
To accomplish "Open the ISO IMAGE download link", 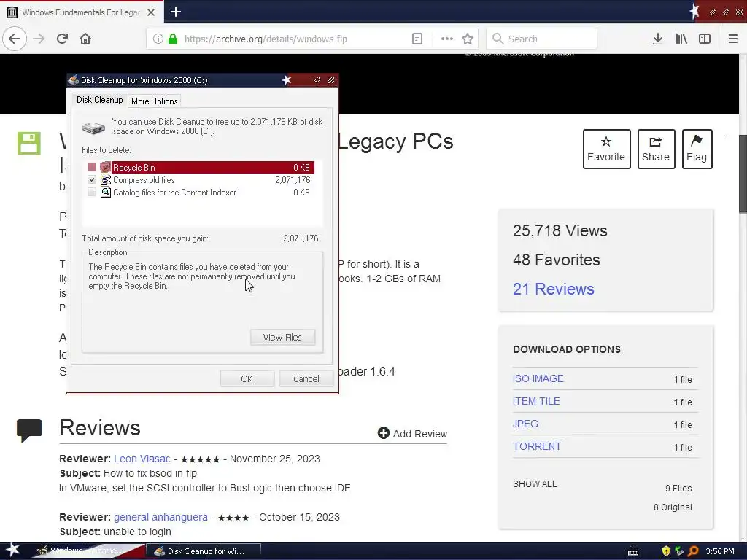I will tap(538, 378).
